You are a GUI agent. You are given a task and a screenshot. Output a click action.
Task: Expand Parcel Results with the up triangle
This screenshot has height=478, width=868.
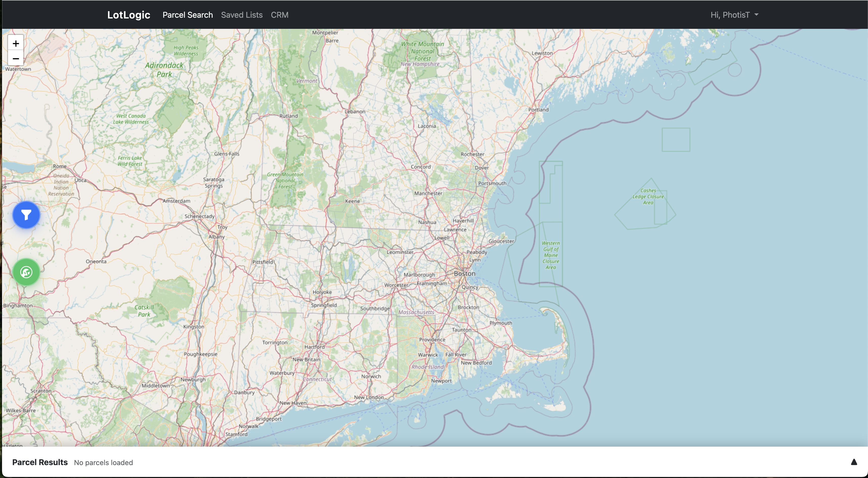[854, 462]
